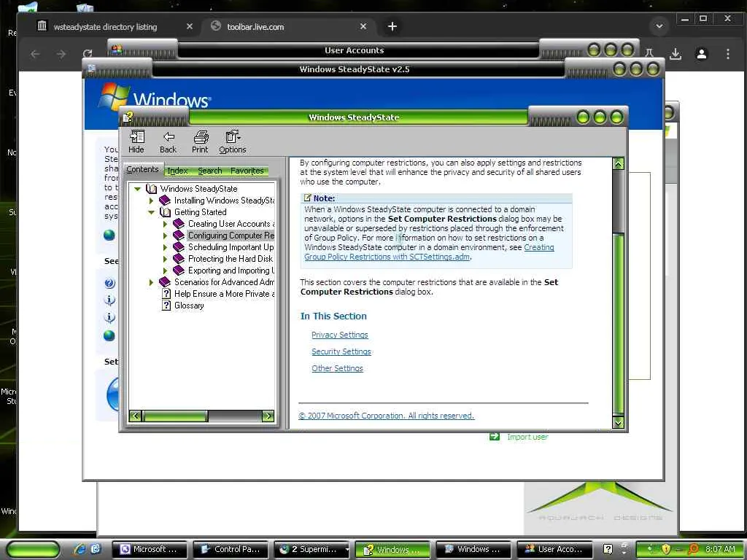Open the browser downloads icon
Viewport: 747px width, 560px height.
click(675, 54)
